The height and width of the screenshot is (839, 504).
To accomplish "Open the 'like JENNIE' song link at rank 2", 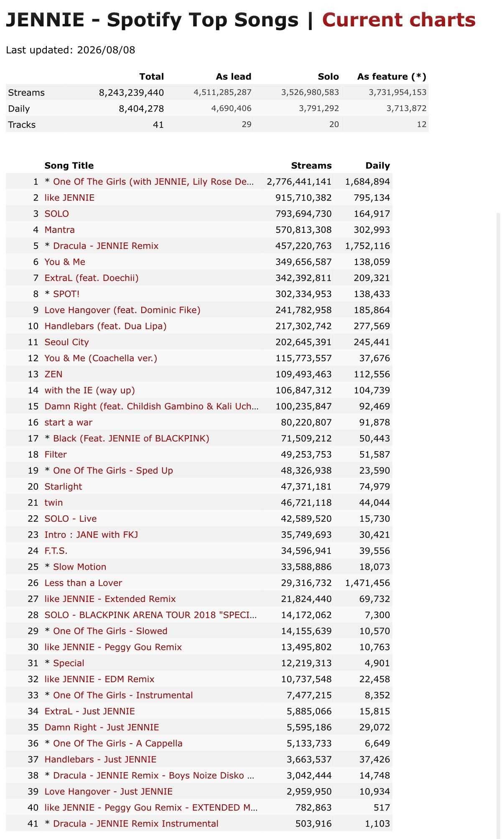I will (x=69, y=198).
